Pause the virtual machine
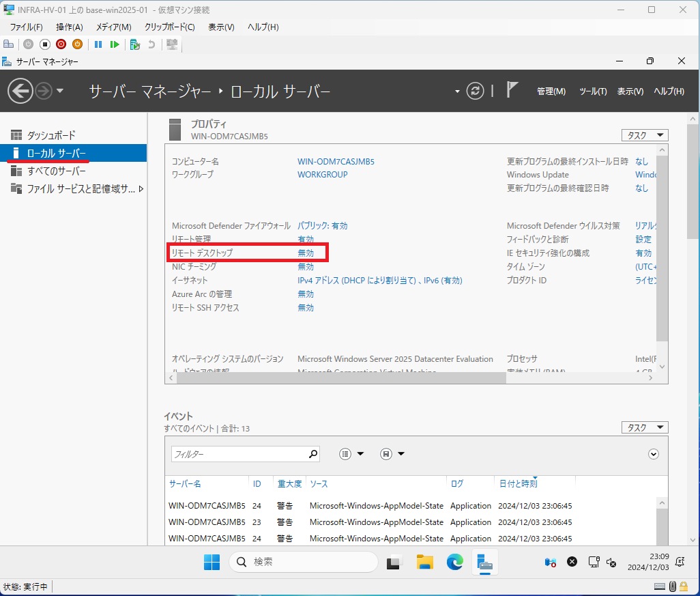The height and width of the screenshot is (596, 700). [98, 44]
